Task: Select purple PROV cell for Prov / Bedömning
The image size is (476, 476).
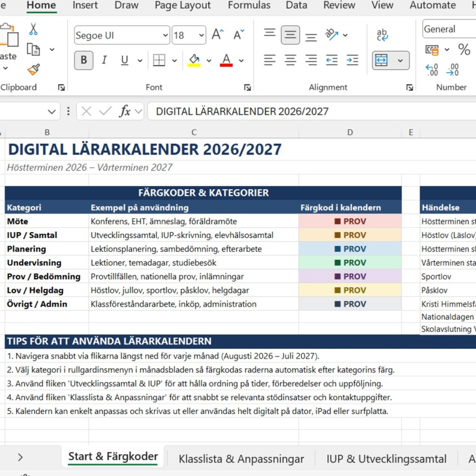Action: [x=350, y=277]
